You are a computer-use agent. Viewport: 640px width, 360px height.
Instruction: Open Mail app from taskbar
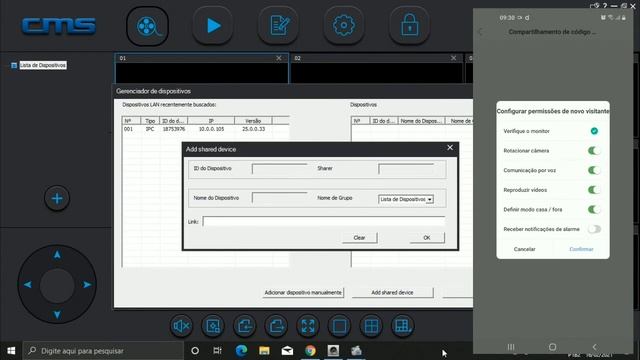tap(287, 351)
